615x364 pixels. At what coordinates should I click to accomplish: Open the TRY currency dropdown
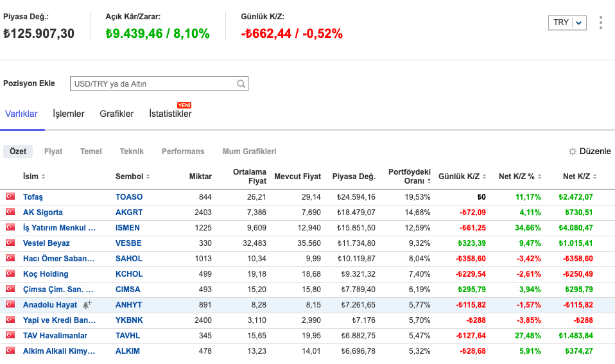point(568,22)
